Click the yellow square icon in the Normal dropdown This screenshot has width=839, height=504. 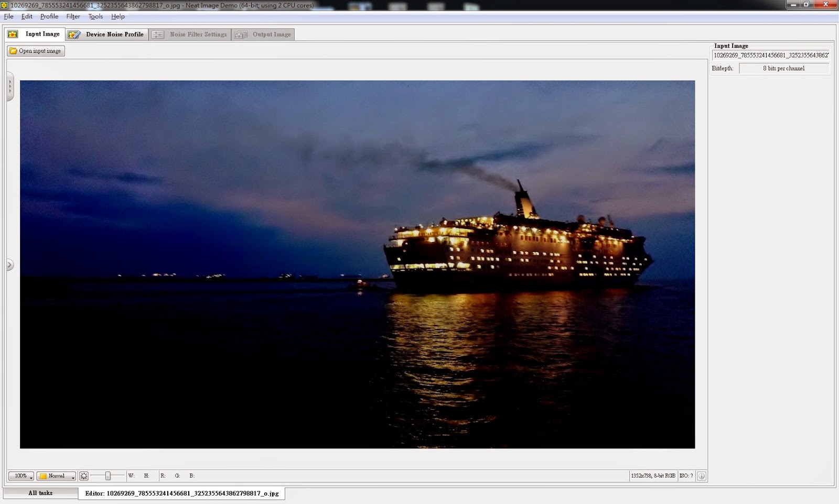(43, 476)
